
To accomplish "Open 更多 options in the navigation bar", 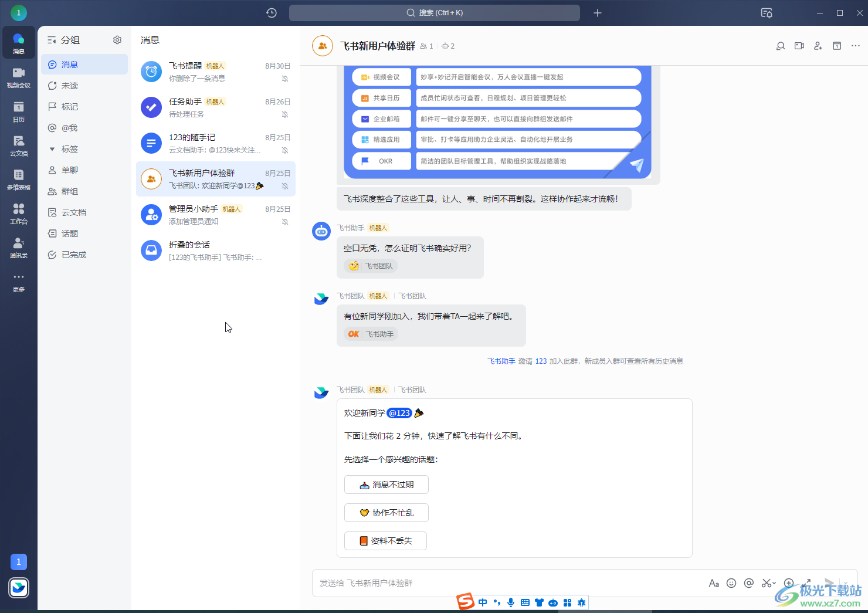I will pos(19,281).
